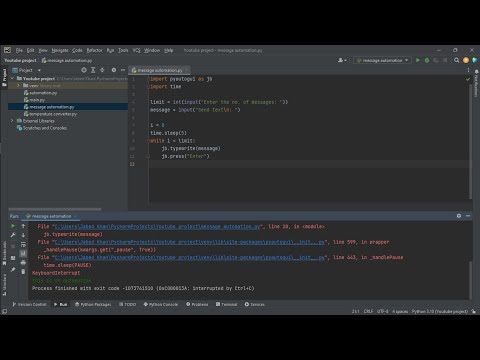This screenshot has height=360, width=480.
Task: Open the orange update indicator icon
Action: pyautogui.click(x=466, y=60)
